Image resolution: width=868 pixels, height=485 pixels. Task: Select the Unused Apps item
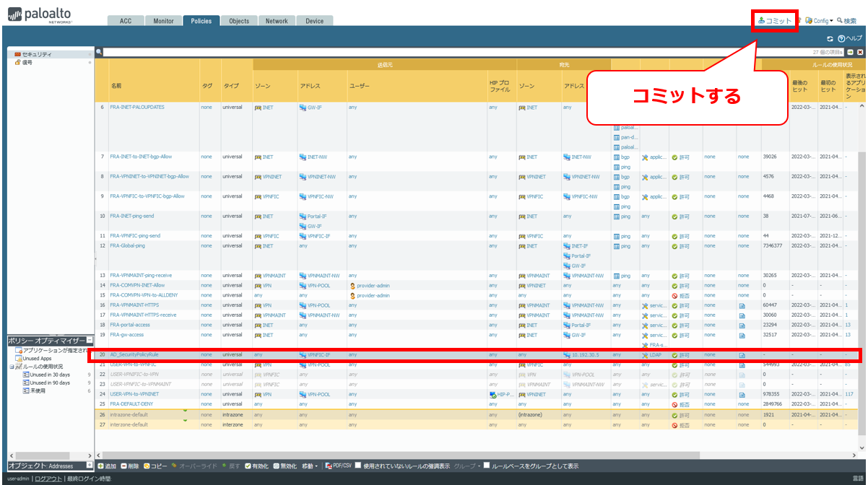click(x=36, y=359)
